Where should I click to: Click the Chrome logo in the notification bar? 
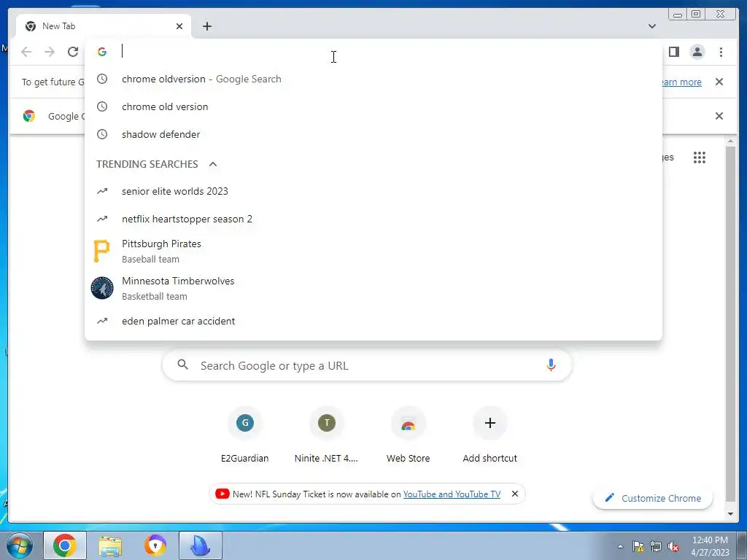pyautogui.click(x=29, y=116)
